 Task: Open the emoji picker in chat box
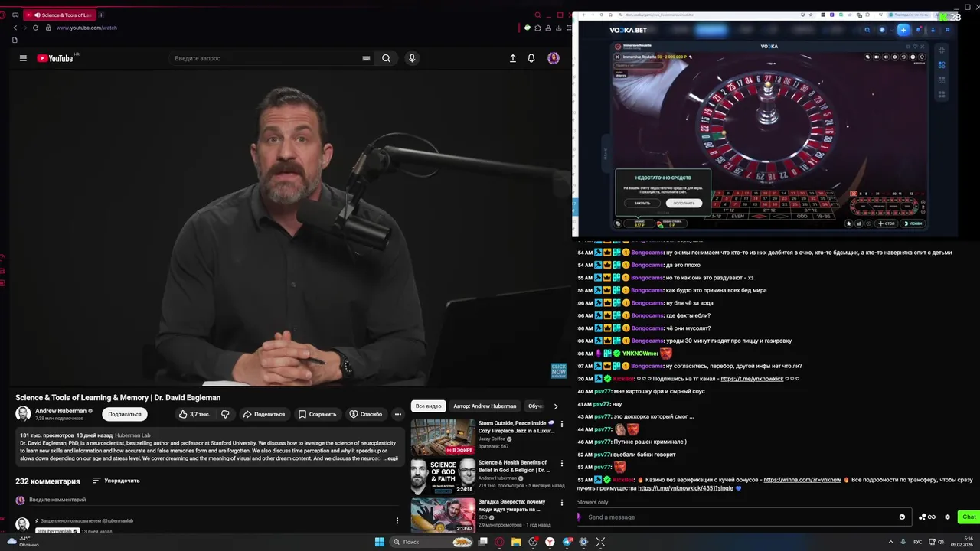[902, 517]
